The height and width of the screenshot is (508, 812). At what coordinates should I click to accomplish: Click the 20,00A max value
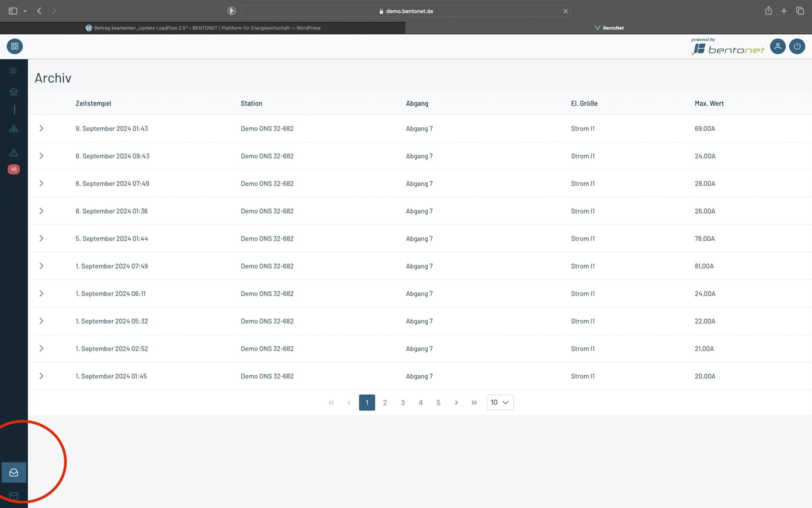tap(705, 376)
